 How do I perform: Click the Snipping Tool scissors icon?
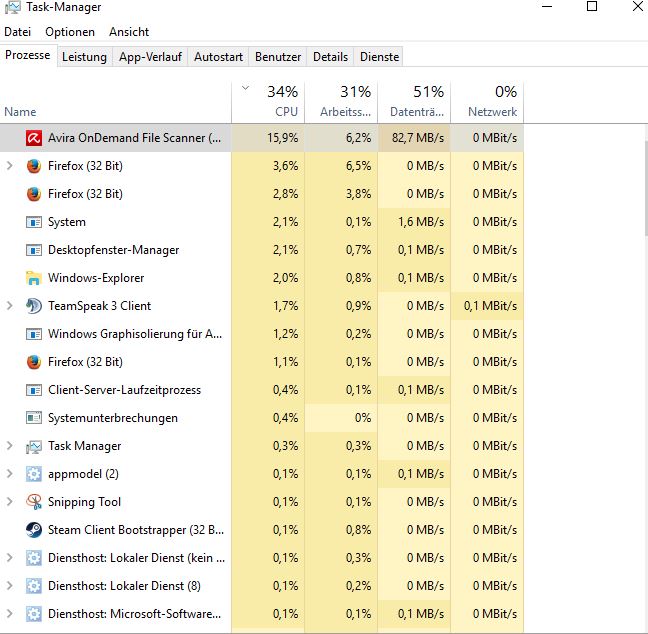tap(33, 502)
